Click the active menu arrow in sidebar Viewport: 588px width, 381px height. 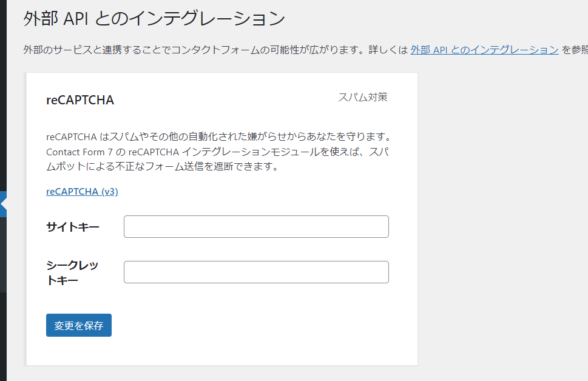pyautogui.click(x=4, y=204)
